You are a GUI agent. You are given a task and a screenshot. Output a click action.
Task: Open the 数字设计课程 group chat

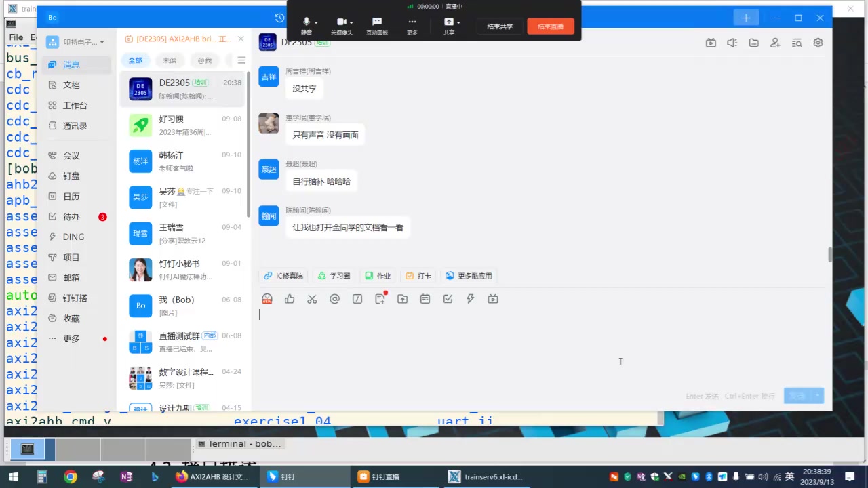182,378
